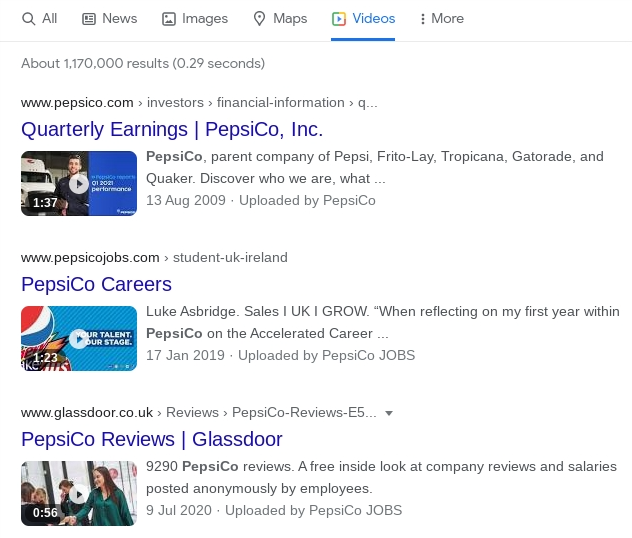Click the search magnifier icon beside All
This screenshot has width=632, height=538.
click(28, 19)
